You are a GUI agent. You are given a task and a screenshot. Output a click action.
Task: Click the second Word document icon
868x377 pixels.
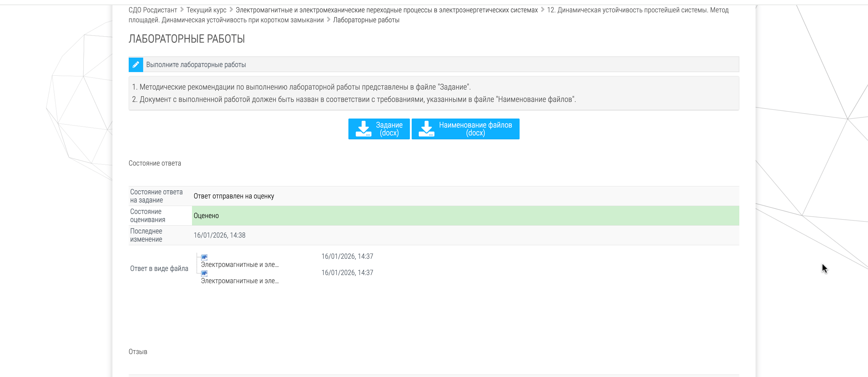click(x=204, y=273)
